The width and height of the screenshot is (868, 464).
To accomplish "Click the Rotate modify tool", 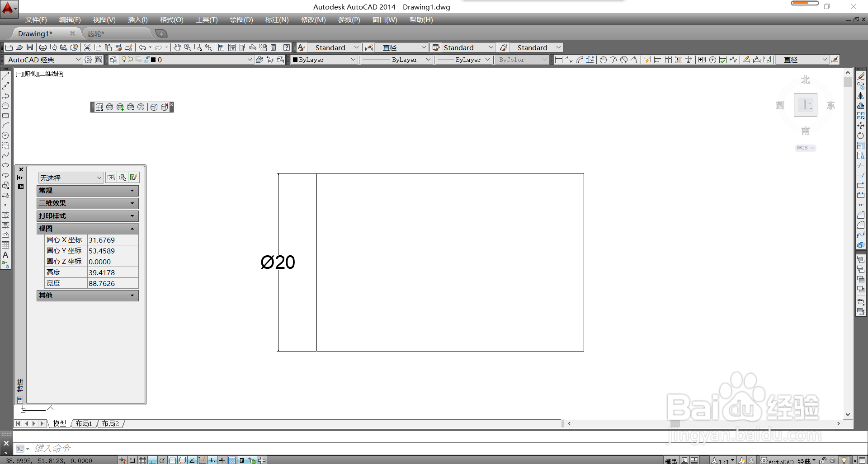I will (861, 136).
